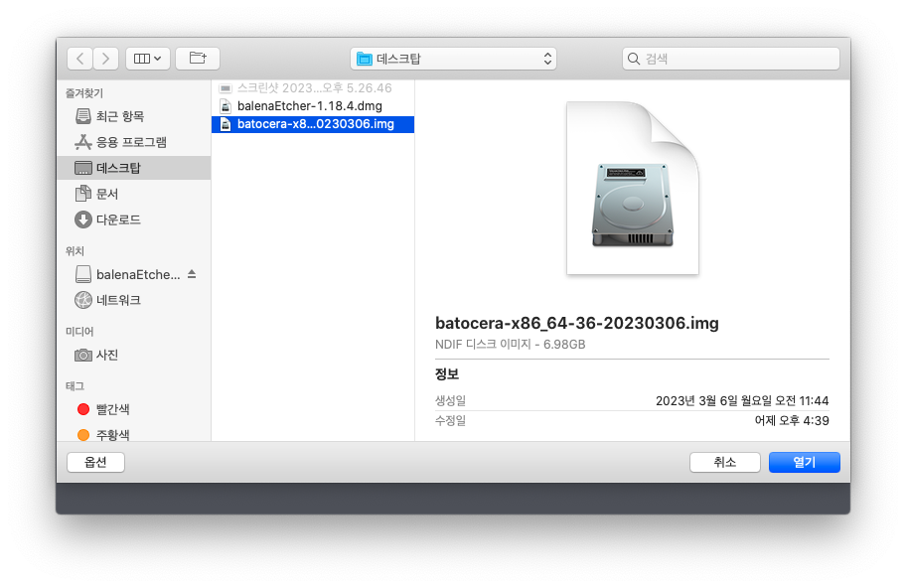This screenshot has width=906, height=588.
Task: Select the dimmed 스크린샷 2023 file
Action: point(313,88)
